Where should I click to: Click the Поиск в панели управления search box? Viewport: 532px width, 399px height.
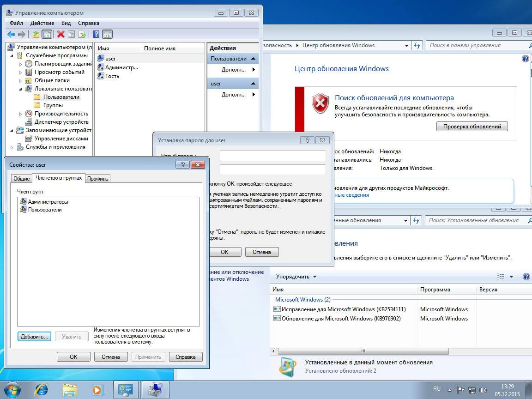(478, 45)
